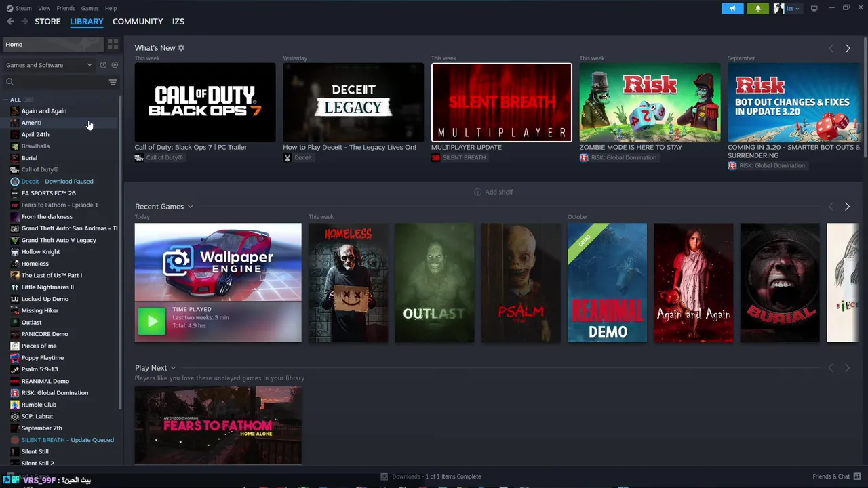Switch to the STORE tab

47,22
